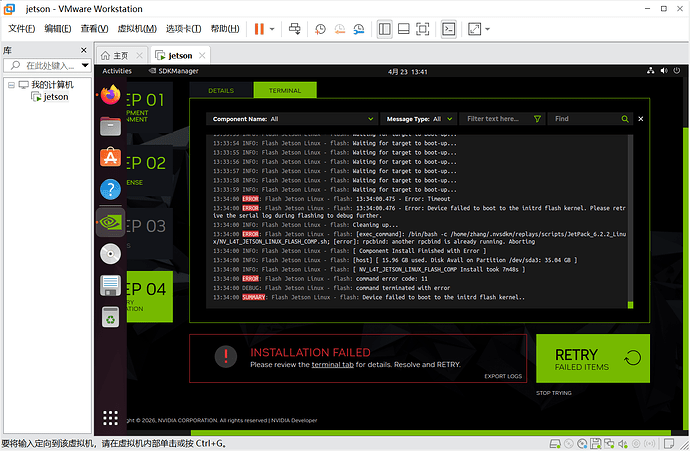Viewport: 690px width, 451px height.
Task: Open the Trash icon in dock
Action: pyautogui.click(x=111, y=317)
